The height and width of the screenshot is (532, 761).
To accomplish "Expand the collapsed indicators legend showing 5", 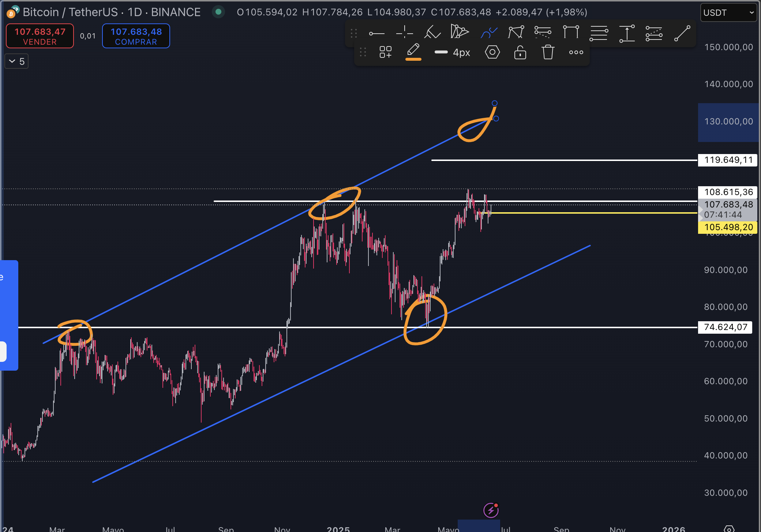I will pos(16,61).
